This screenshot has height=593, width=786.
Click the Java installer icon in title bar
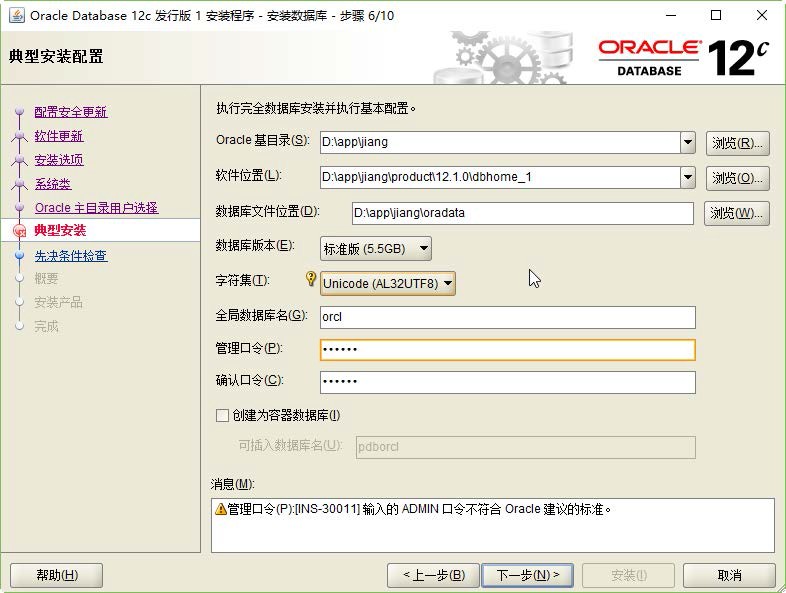click(x=17, y=16)
